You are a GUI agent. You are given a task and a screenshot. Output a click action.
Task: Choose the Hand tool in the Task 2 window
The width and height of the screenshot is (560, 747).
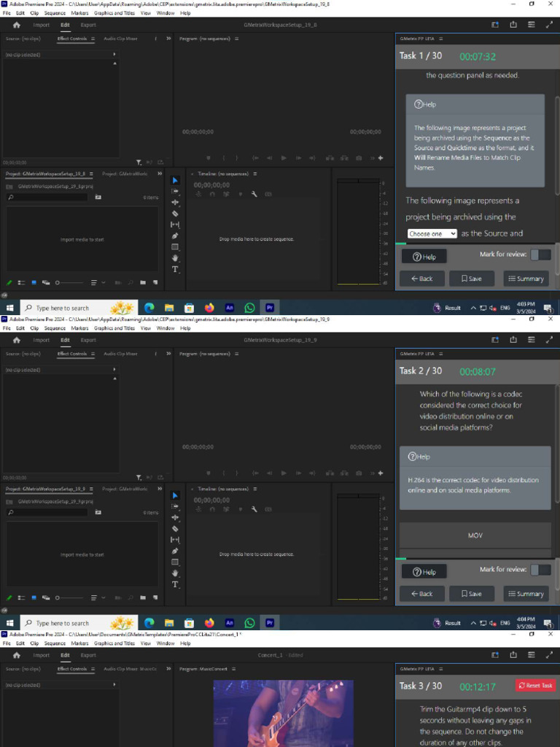(x=175, y=573)
